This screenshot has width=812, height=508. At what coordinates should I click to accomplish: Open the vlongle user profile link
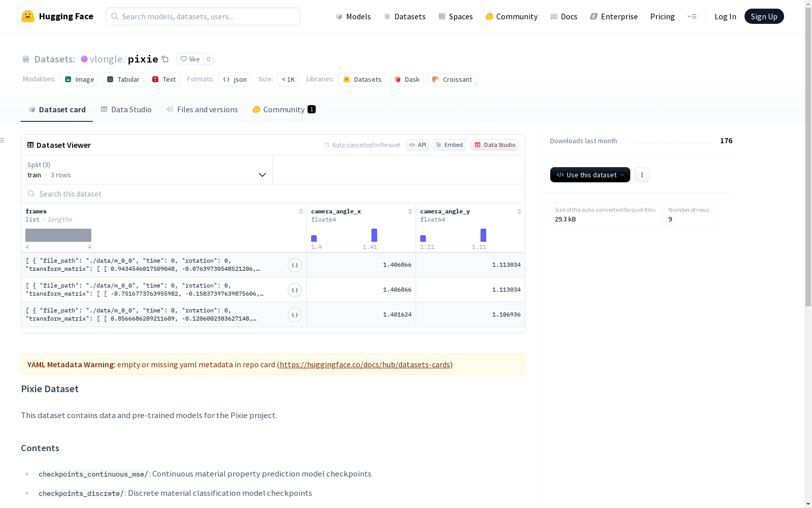pos(106,59)
